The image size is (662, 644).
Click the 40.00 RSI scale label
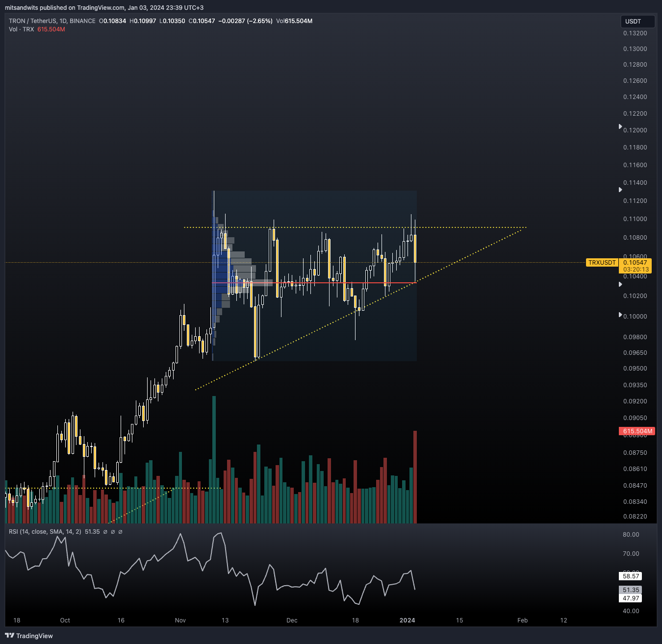click(631, 611)
